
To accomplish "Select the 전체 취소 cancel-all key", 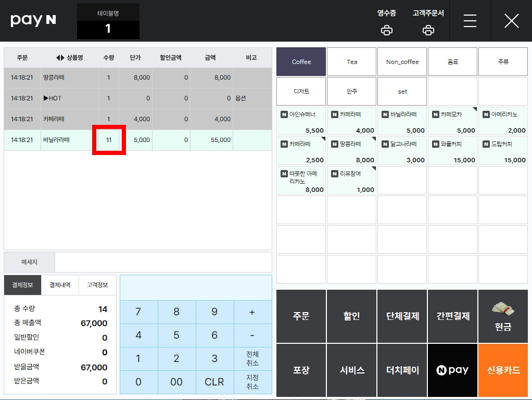I will pyautogui.click(x=252, y=358).
